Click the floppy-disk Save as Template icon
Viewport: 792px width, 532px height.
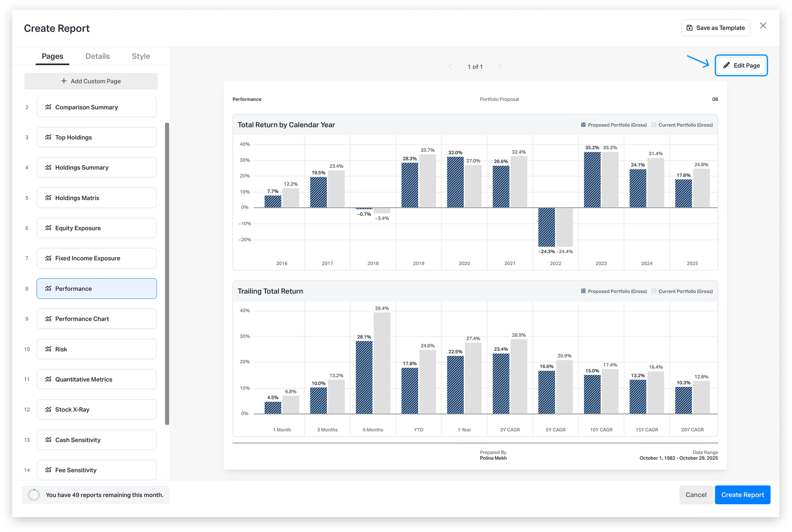(x=689, y=28)
